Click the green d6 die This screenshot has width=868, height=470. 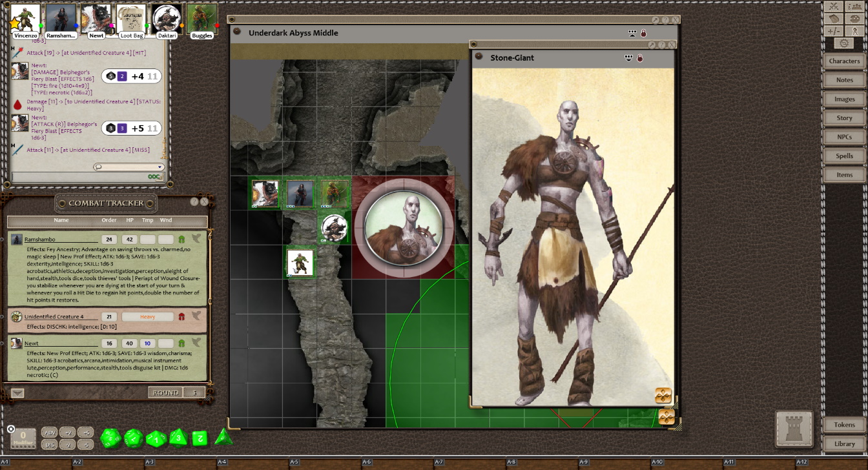tap(200, 439)
